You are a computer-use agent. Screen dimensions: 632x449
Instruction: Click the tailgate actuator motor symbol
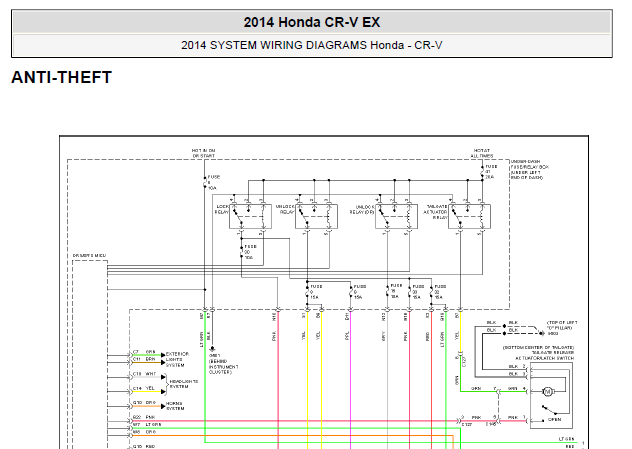(x=547, y=391)
